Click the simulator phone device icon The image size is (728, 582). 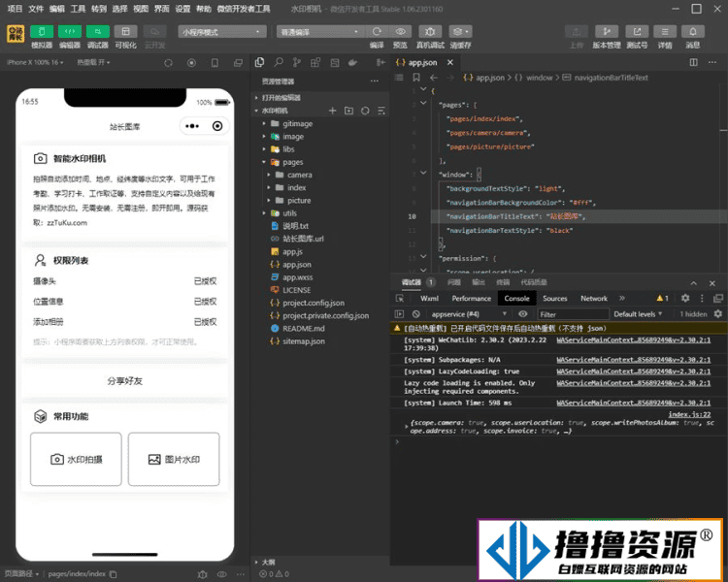(x=215, y=63)
